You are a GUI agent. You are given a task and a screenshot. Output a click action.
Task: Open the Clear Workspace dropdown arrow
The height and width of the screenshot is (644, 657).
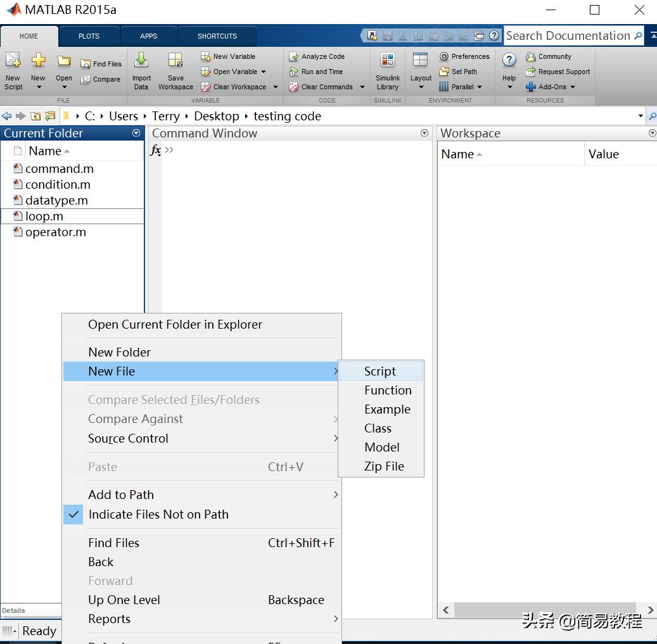click(275, 87)
